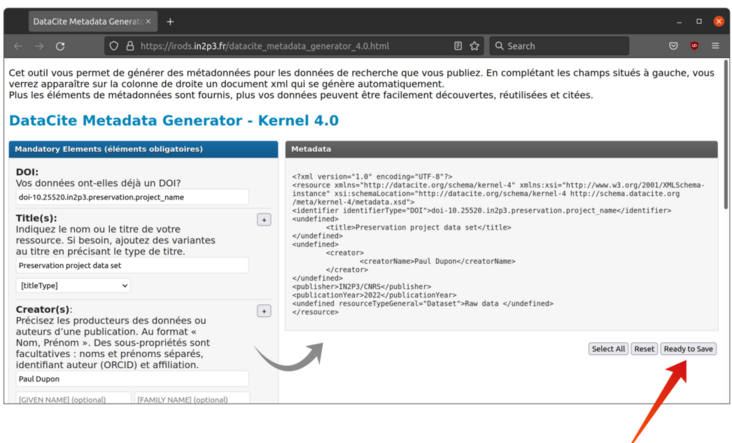Click the 'Title(s):' label
732x443 pixels.
36,218
